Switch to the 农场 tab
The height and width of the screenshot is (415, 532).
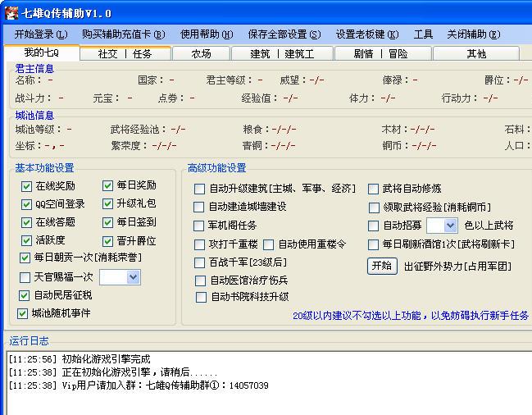[201, 53]
